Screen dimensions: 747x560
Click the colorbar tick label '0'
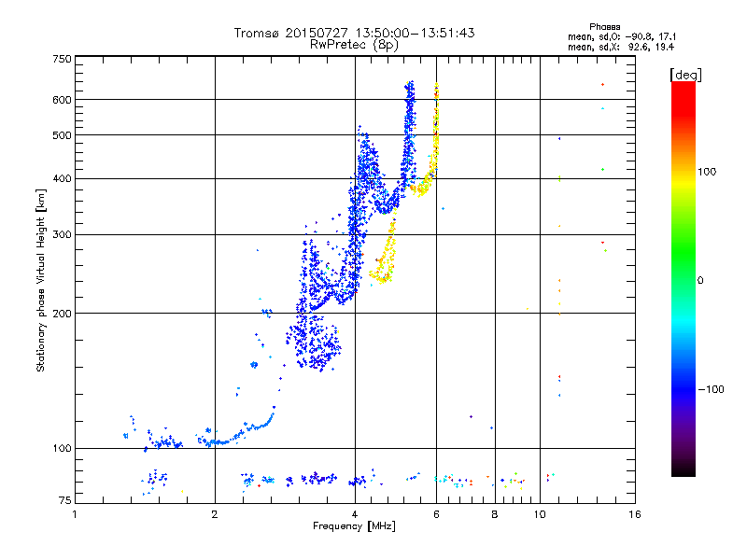click(700, 281)
